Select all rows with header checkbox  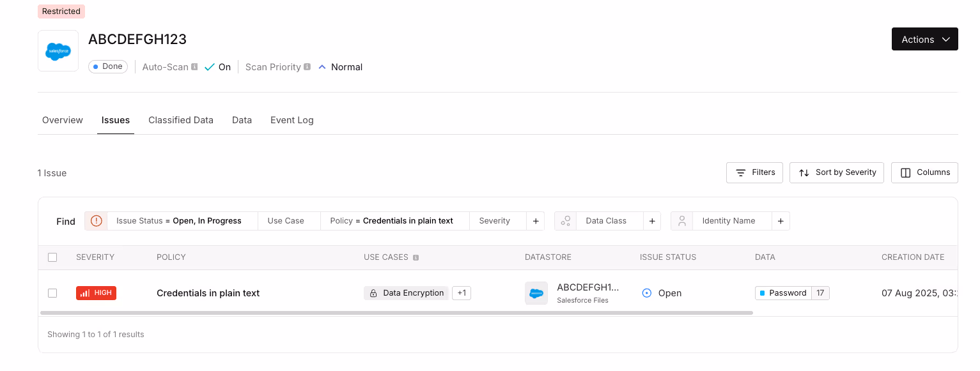pos(52,257)
